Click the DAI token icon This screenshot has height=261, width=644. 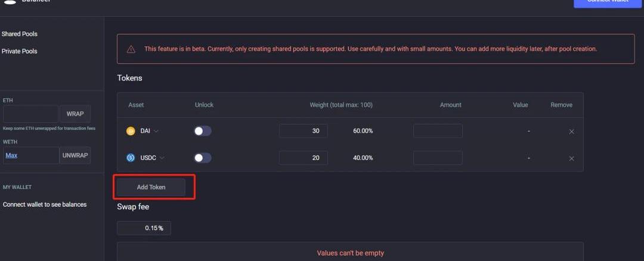(131, 131)
